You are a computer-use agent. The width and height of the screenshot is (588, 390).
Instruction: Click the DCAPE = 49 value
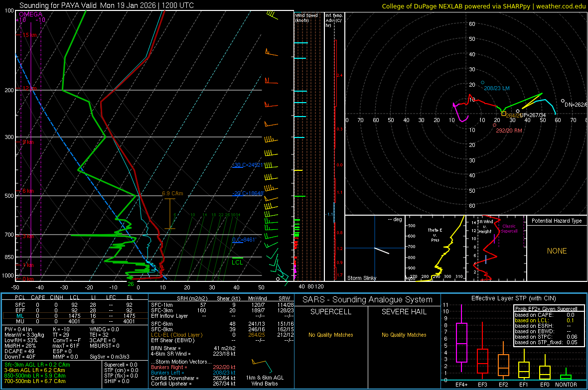click(x=19, y=351)
